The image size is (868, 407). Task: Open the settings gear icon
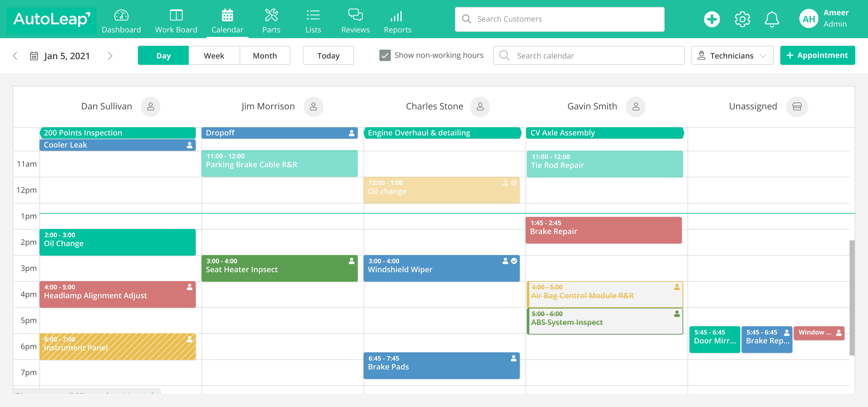click(x=742, y=19)
